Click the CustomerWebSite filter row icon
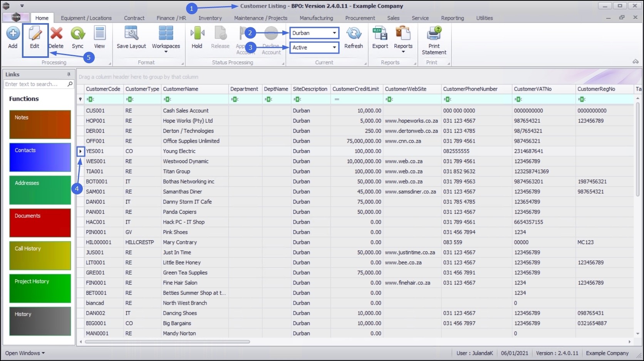 point(389,99)
